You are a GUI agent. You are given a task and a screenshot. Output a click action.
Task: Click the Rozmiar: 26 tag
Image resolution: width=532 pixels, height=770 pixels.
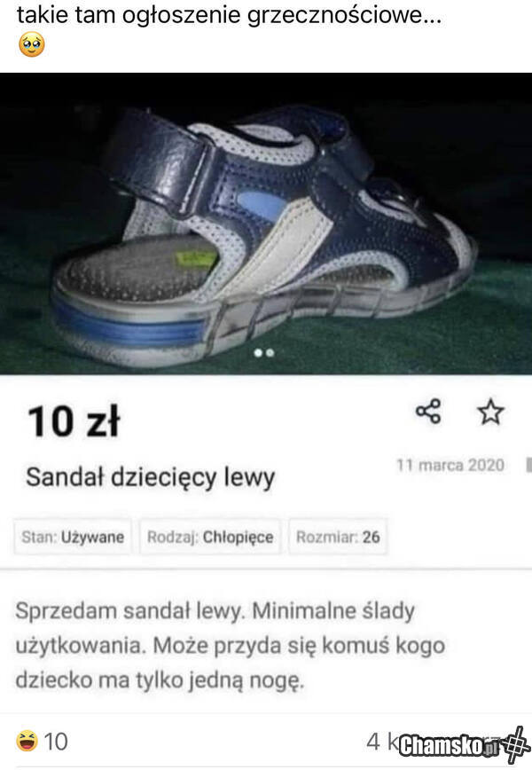338,537
